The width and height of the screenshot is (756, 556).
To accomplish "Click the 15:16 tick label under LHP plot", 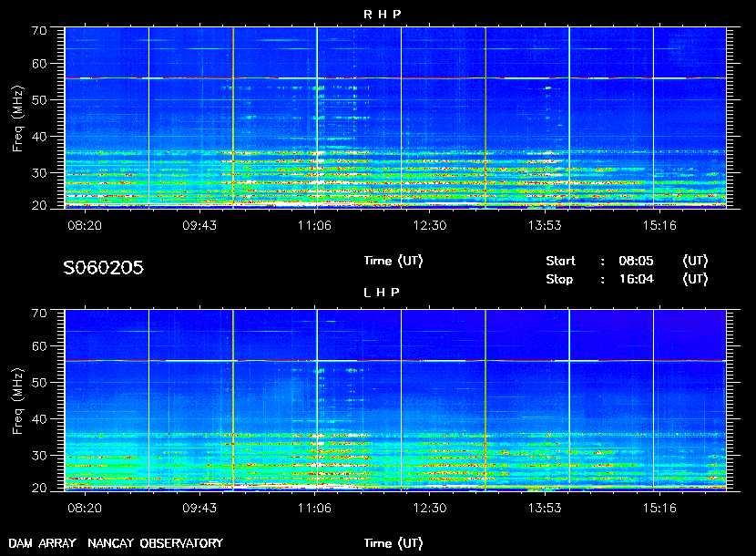I will click(x=659, y=509).
